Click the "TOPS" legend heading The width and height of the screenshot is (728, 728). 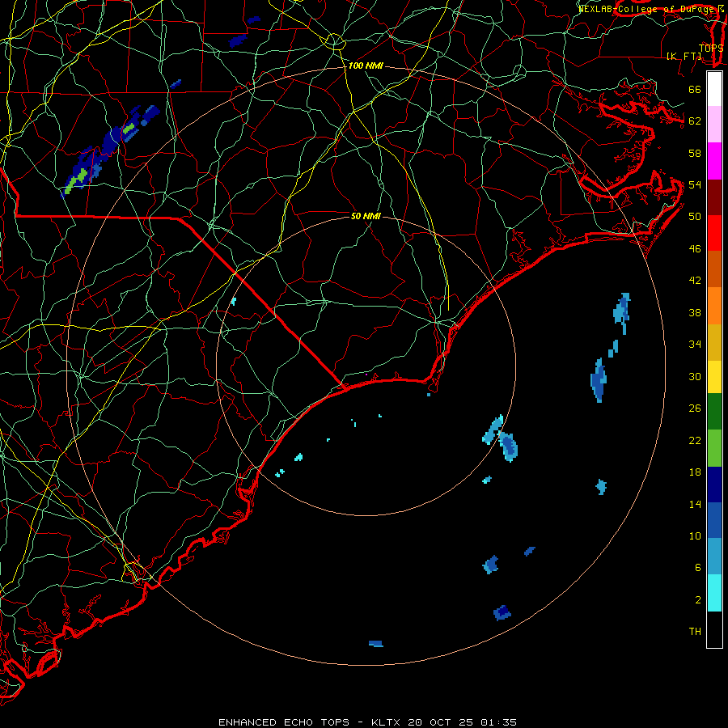[x=711, y=48]
